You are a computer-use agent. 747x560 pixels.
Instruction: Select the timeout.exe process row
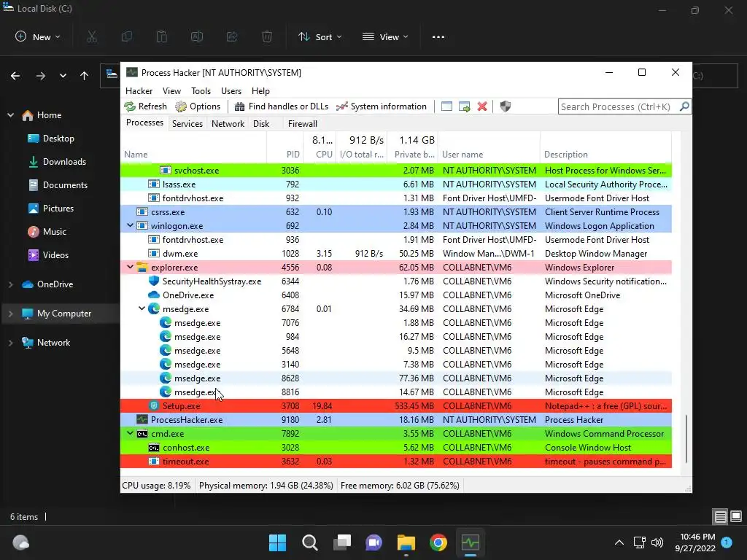click(x=396, y=461)
